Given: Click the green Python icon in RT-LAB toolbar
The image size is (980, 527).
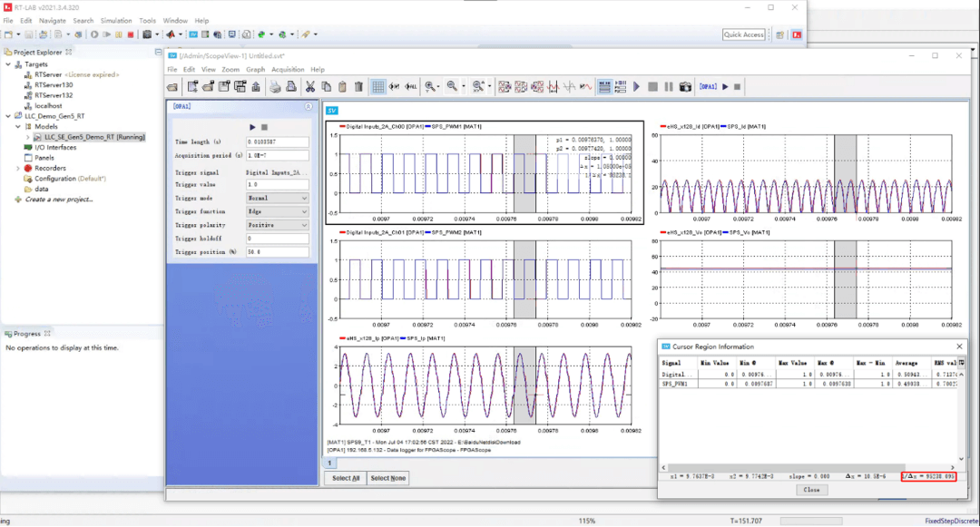Looking at the screenshot, I should click(x=261, y=34).
